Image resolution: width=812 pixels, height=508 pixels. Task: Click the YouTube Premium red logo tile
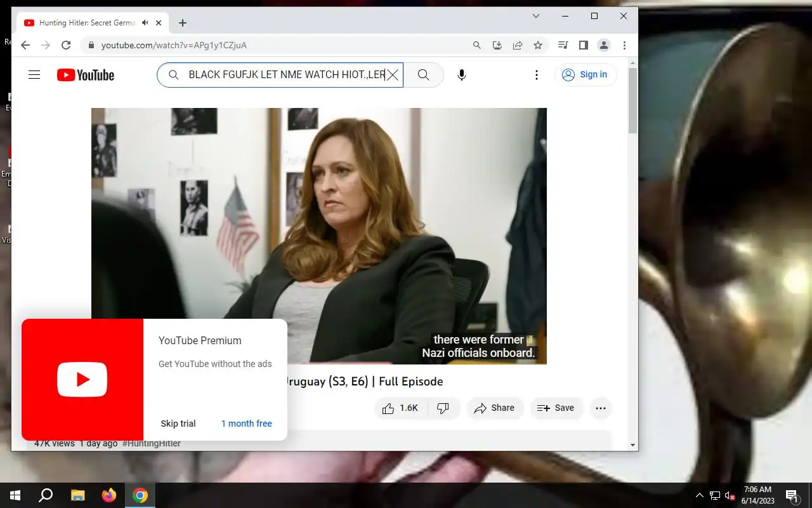pyautogui.click(x=82, y=380)
